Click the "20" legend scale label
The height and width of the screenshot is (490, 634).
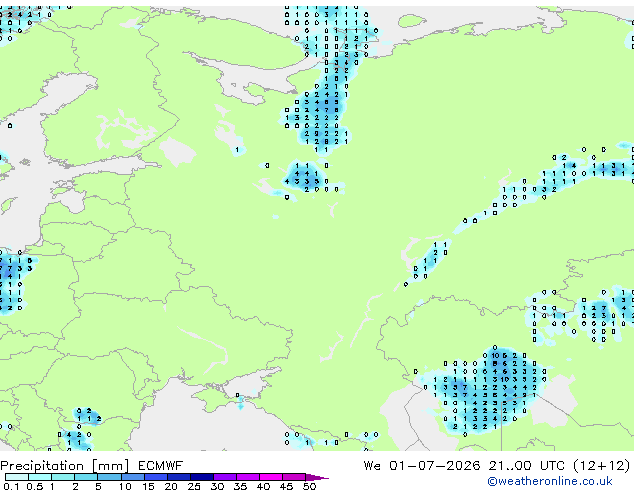[171, 486]
